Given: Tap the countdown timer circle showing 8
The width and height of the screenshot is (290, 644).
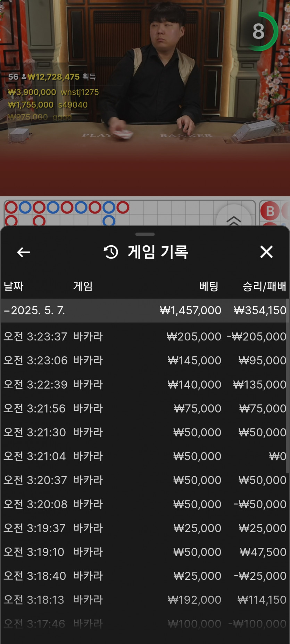Looking at the screenshot, I should (259, 32).
